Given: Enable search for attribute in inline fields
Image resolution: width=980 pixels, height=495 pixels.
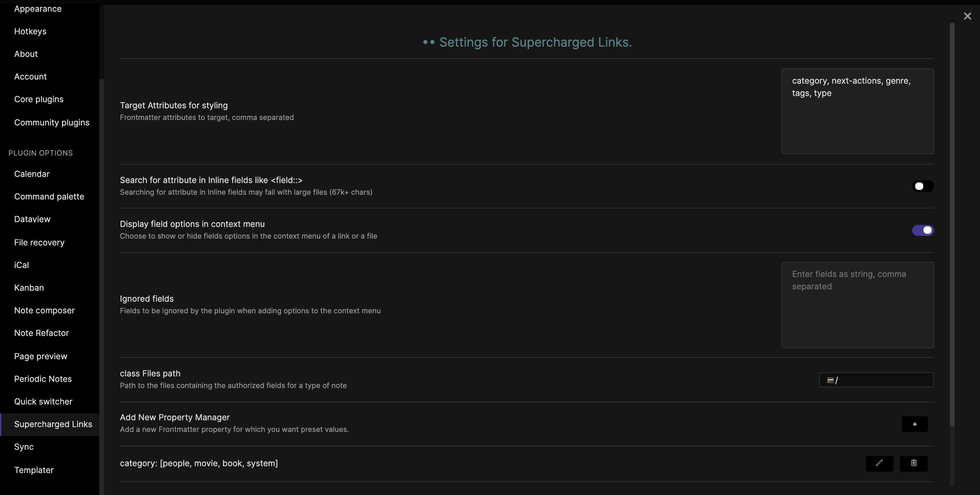Looking at the screenshot, I should (922, 186).
